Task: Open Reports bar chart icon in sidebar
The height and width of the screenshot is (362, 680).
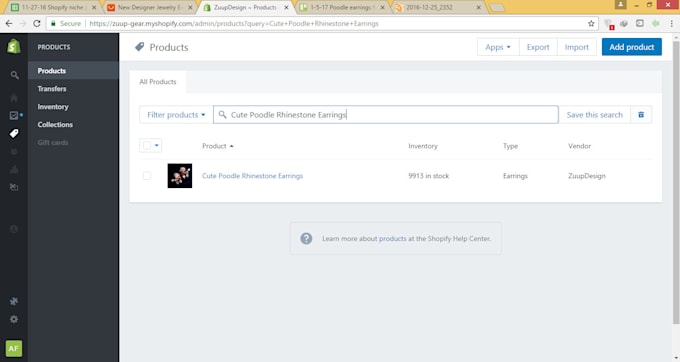Action: click(x=14, y=169)
